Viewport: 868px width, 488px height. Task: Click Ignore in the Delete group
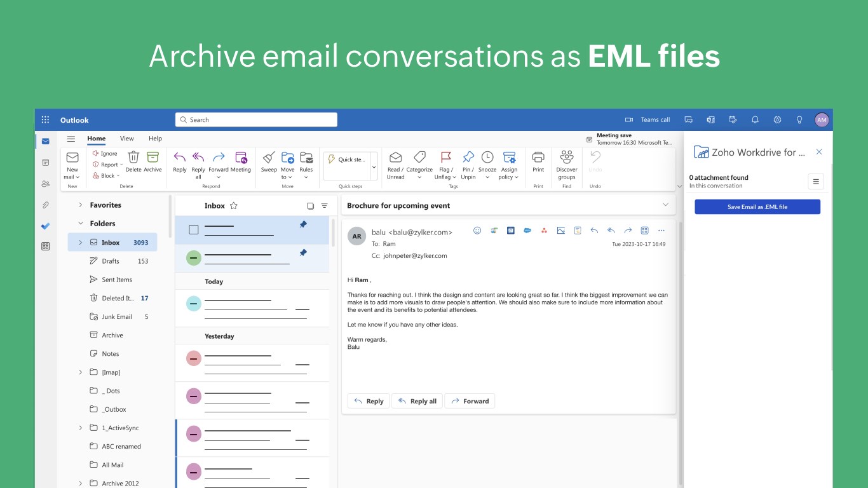(x=105, y=153)
